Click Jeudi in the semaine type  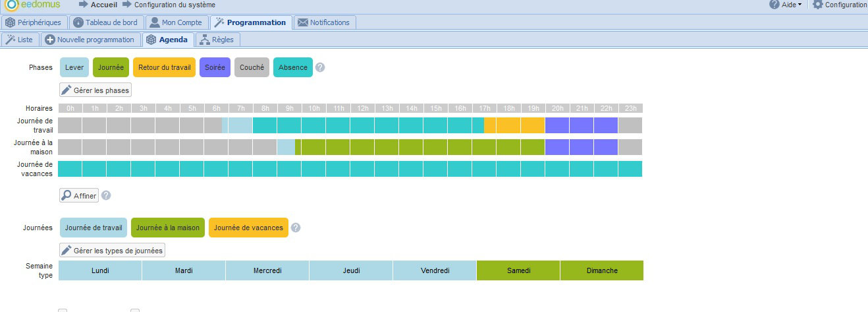(351, 270)
